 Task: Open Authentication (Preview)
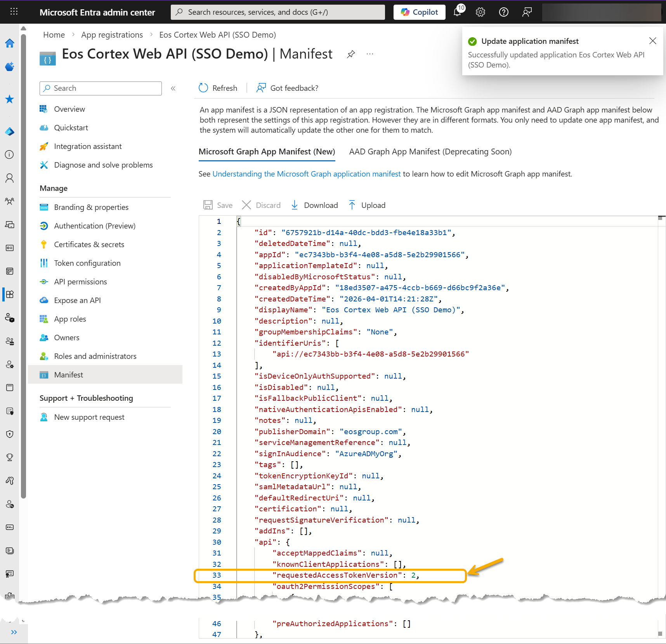95,226
